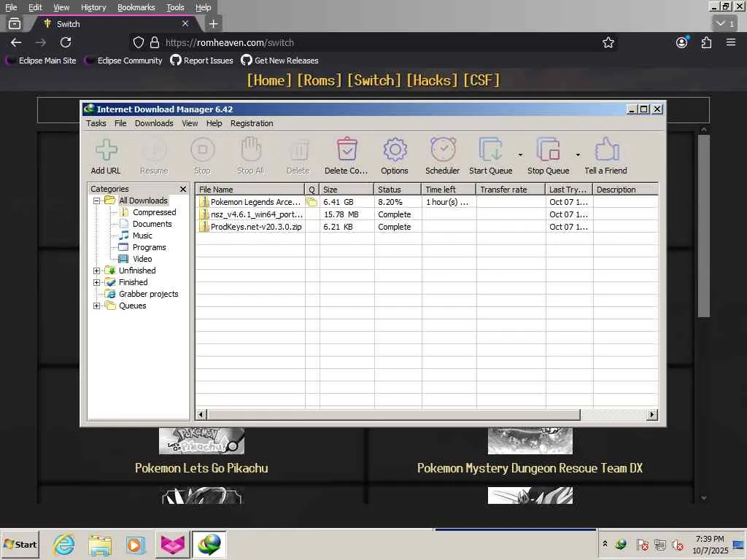This screenshot has height=560, width=747.
Task: Click the browser page vertical scrollbar
Action: pos(704,226)
